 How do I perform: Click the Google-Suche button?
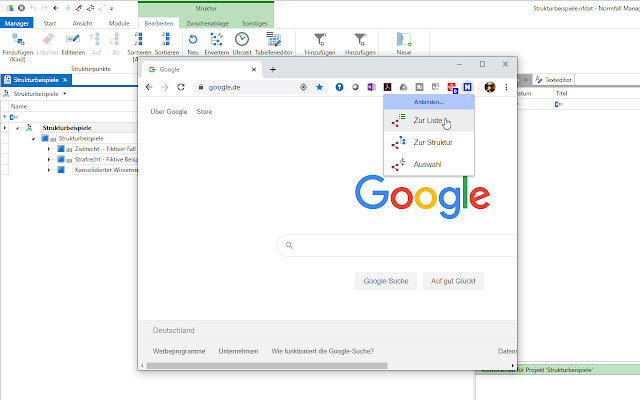coord(386,281)
